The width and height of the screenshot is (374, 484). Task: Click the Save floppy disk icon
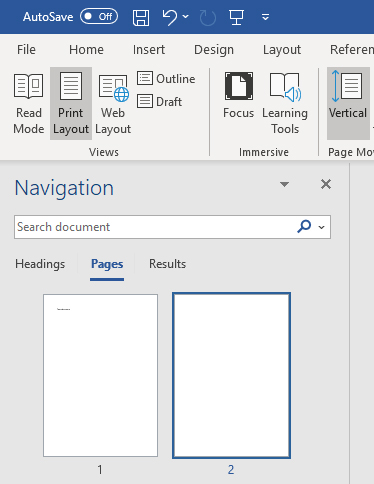[x=141, y=17]
